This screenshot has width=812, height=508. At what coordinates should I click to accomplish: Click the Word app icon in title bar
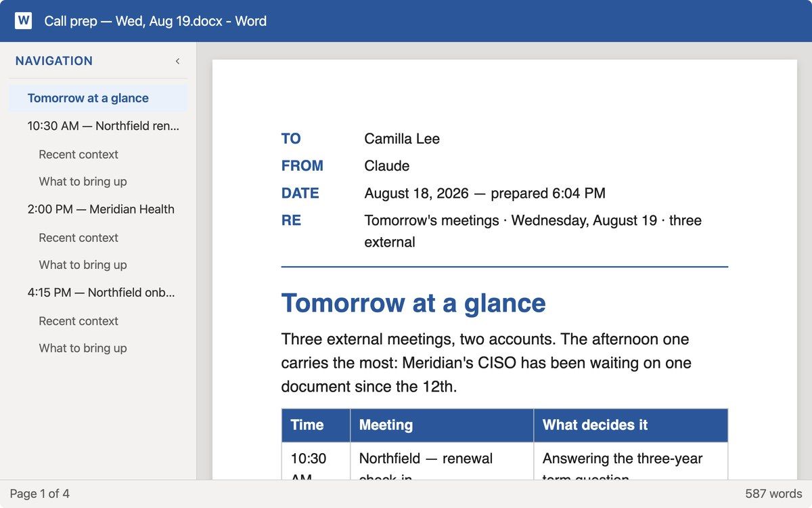(x=23, y=21)
